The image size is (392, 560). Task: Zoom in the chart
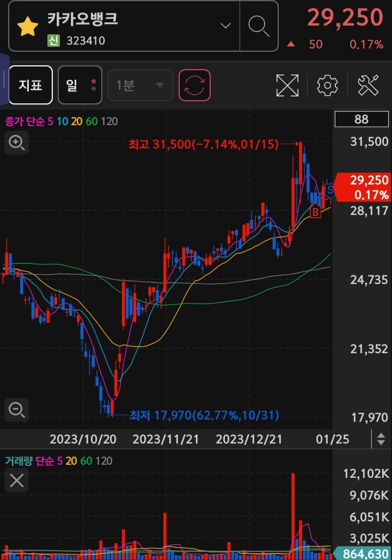point(16,143)
